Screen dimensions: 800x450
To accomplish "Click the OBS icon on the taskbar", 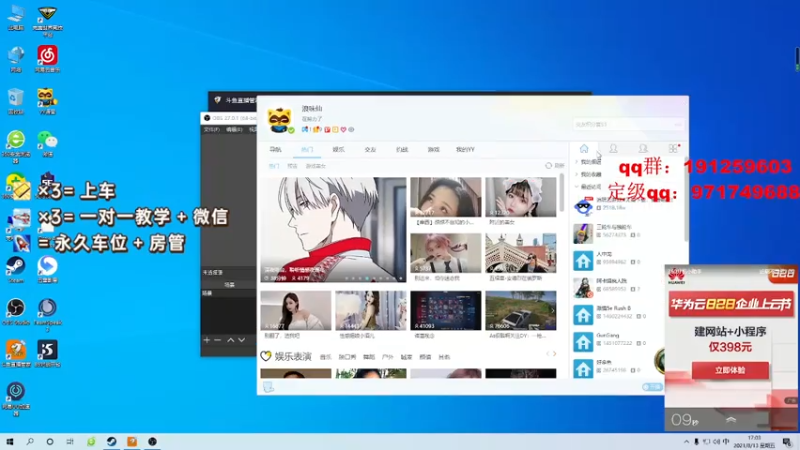I will [153, 441].
